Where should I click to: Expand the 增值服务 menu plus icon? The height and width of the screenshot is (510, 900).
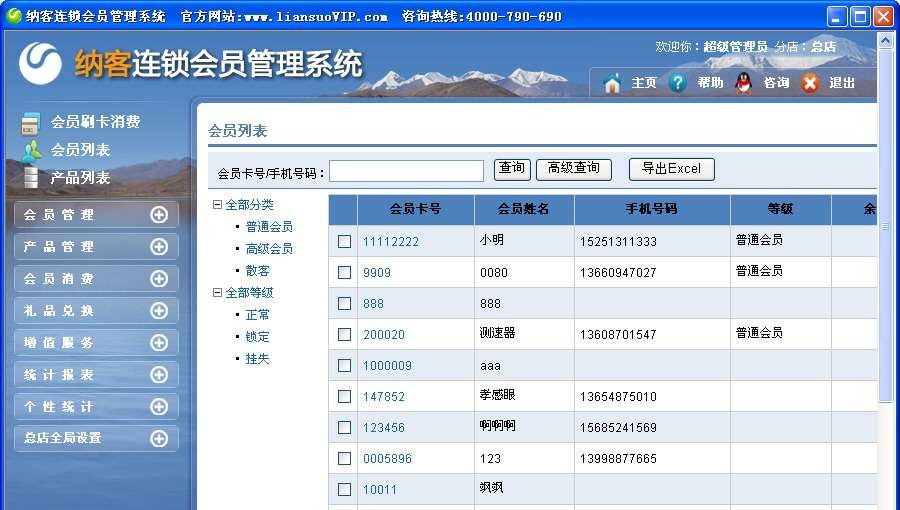point(159,342)
